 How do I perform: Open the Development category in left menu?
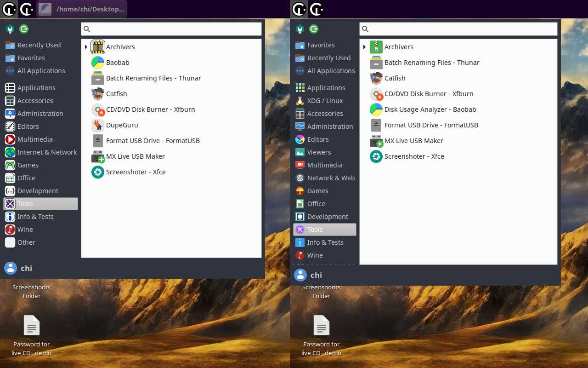pos(40,191)
